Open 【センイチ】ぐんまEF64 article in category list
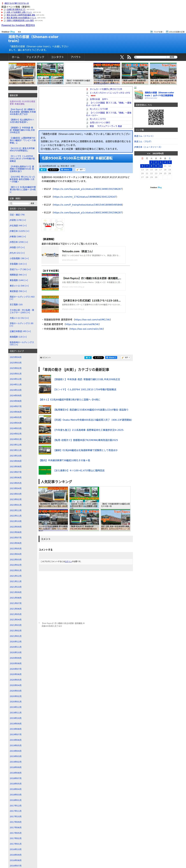Viewport: 186px width, 868px height. [x=85, y=390]
